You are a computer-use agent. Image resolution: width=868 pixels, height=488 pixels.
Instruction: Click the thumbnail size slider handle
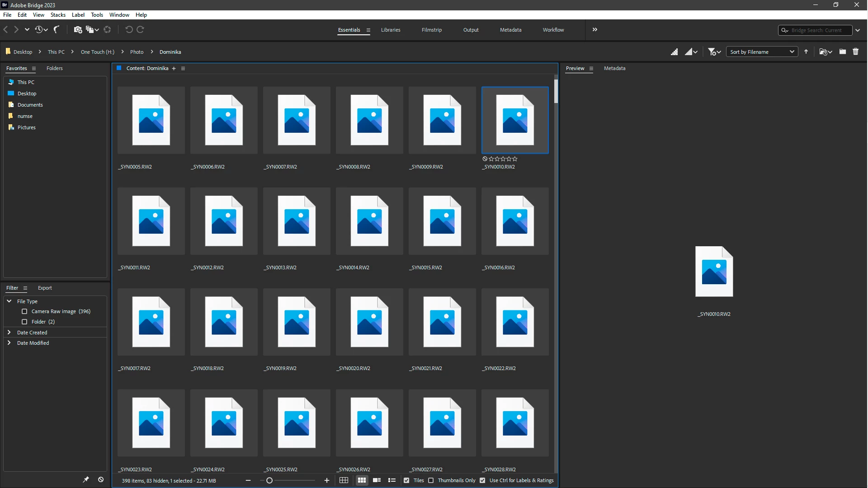[x=269, y=480]
